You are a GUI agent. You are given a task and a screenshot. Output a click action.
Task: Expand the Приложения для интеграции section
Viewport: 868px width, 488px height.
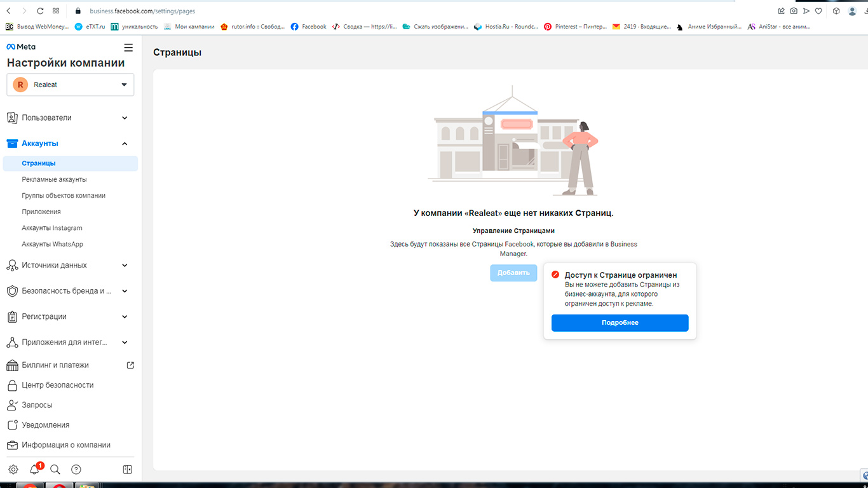71,342
